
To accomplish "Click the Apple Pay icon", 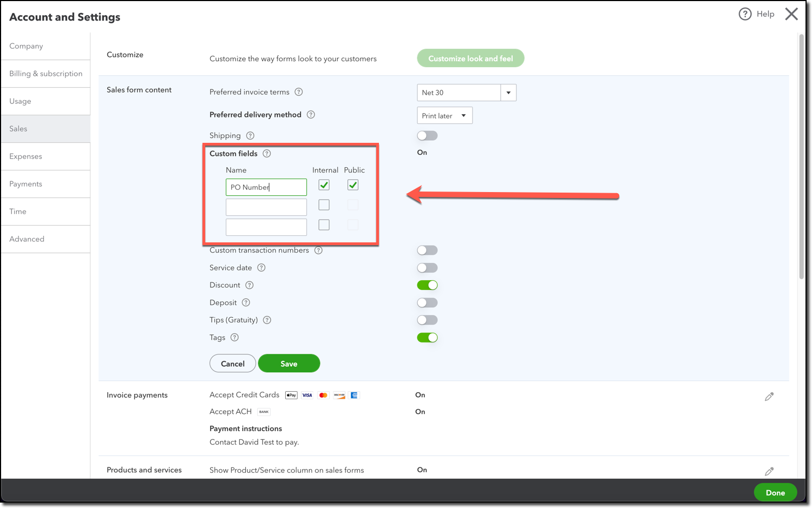I will click(291, 395).
